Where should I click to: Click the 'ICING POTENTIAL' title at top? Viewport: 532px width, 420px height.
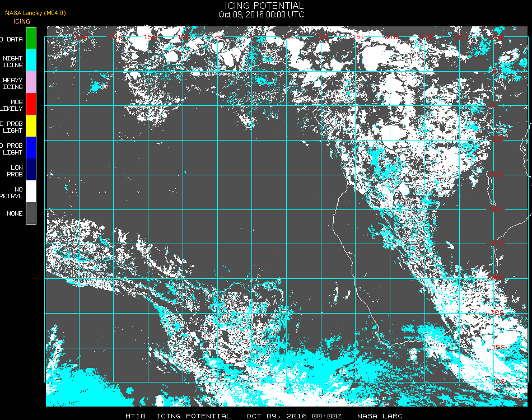(x=264, y=6)
